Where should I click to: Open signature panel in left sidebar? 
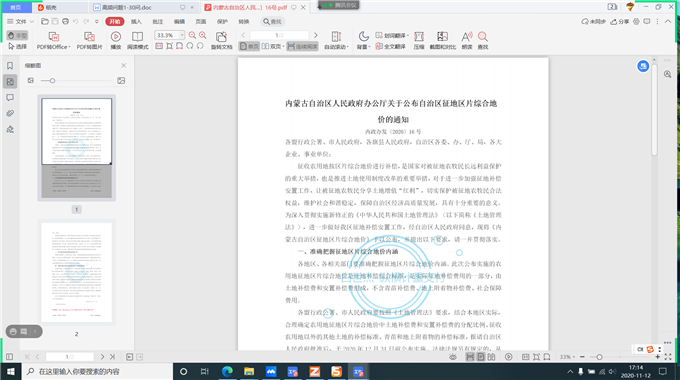point(10,129)
